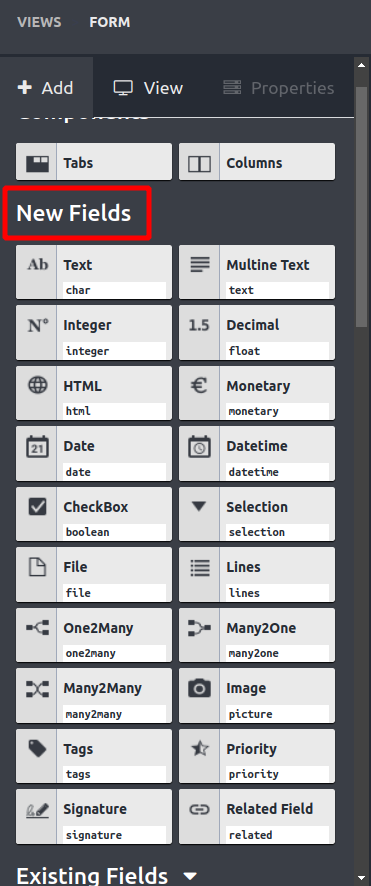Open the VIEWS menu item
This screenshot has width=371, height=886.
click(39, 23)
